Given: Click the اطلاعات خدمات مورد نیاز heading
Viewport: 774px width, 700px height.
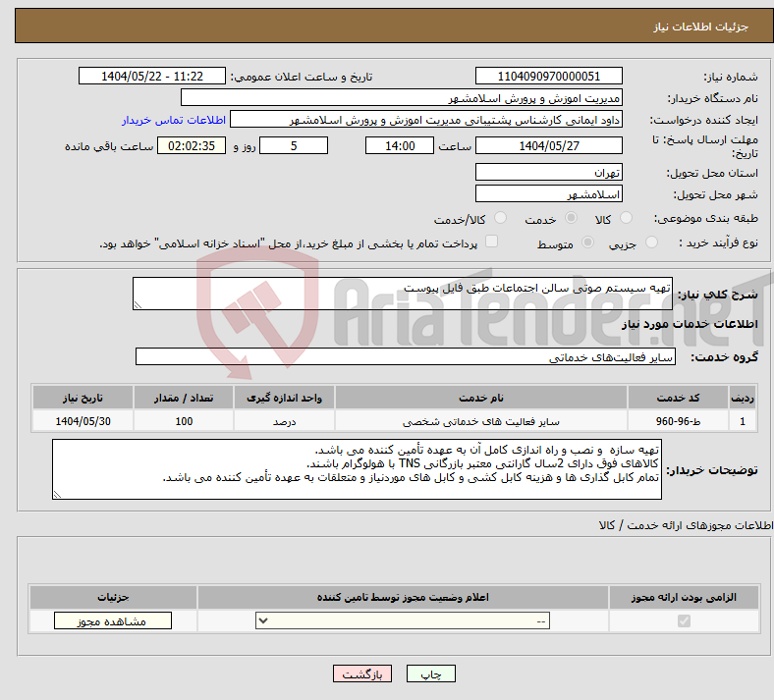Looking at the screenshot, I should click(x=690, y=324).
